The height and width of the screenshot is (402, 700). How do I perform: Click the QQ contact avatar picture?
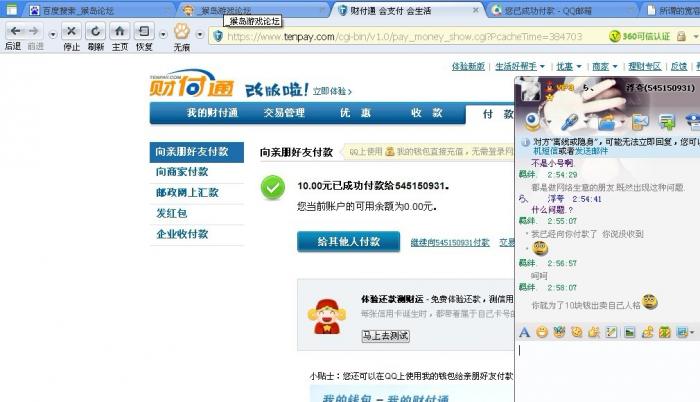point(532,89)
